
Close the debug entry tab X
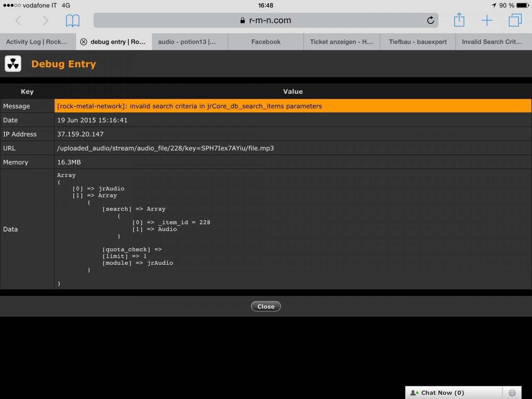(84, 42)
